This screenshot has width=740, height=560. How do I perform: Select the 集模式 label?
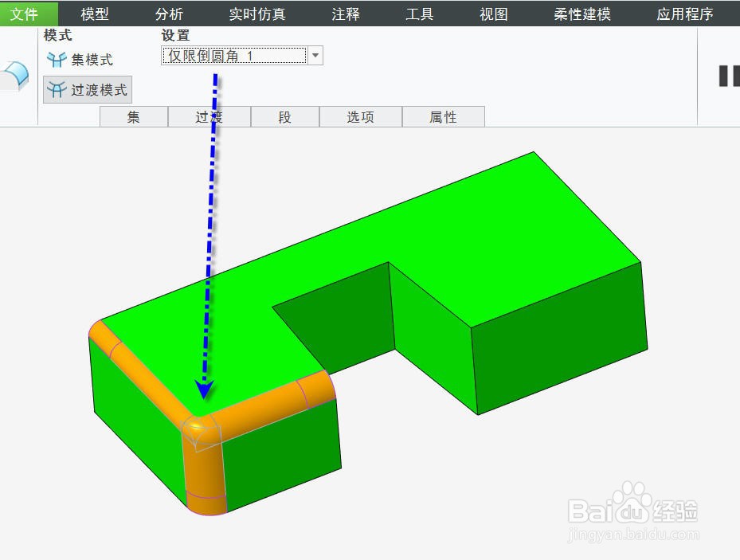pos(92,60)
